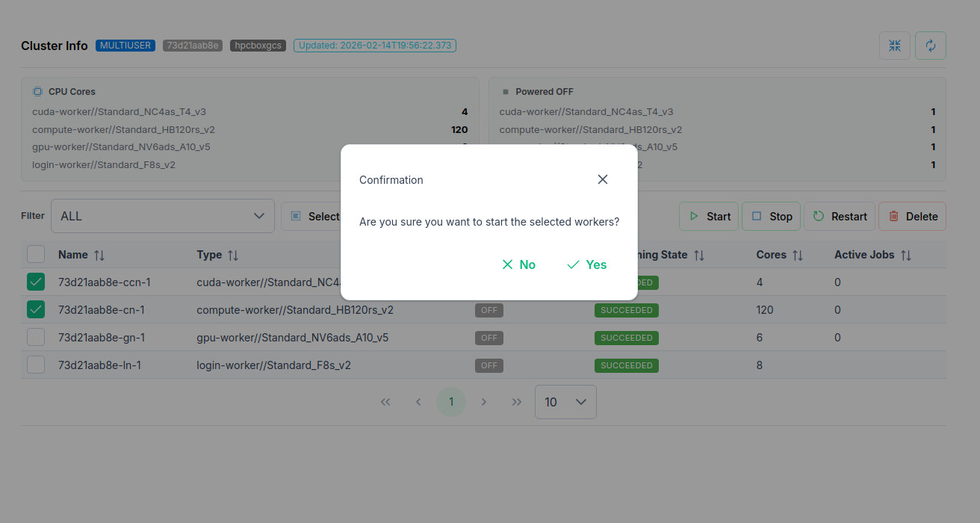
Task: Click the CPU Cores chip icon
Action: (37, 91)
